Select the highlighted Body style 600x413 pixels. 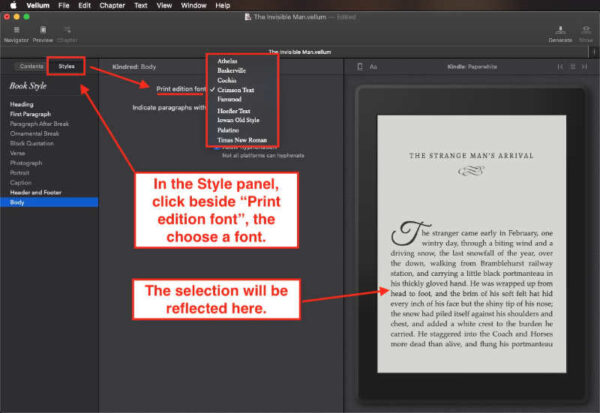49,202
